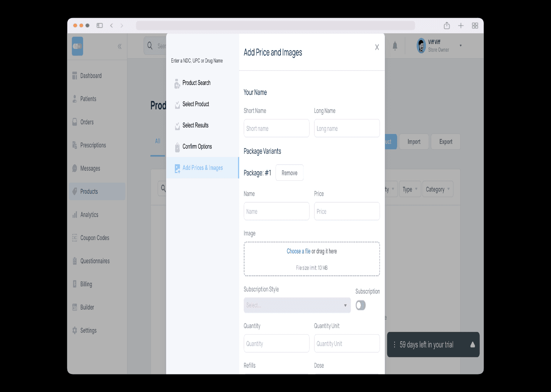This screenshot has width=551, height=392.
Task: Open the Subscription Style dropdown
Action: 297,305
